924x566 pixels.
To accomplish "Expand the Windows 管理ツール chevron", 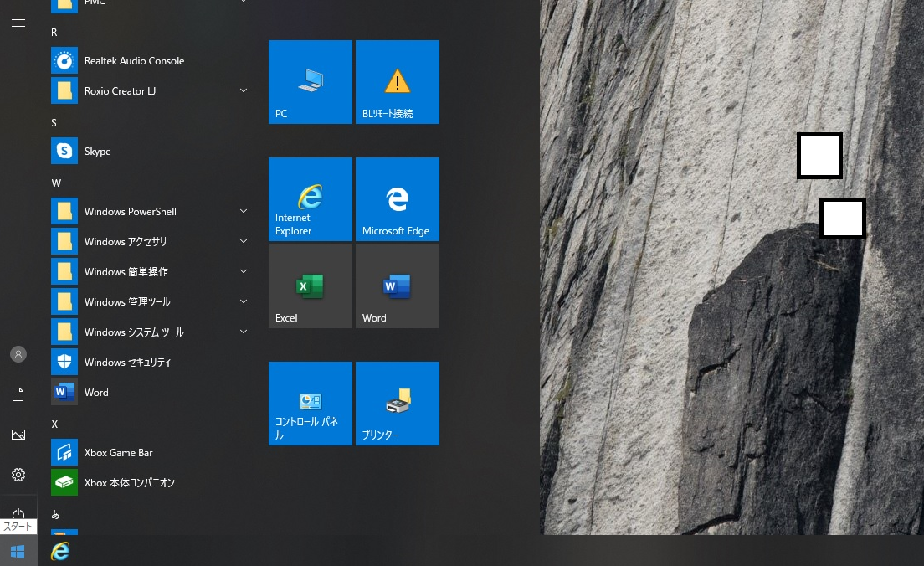I will tap(244, 301).
